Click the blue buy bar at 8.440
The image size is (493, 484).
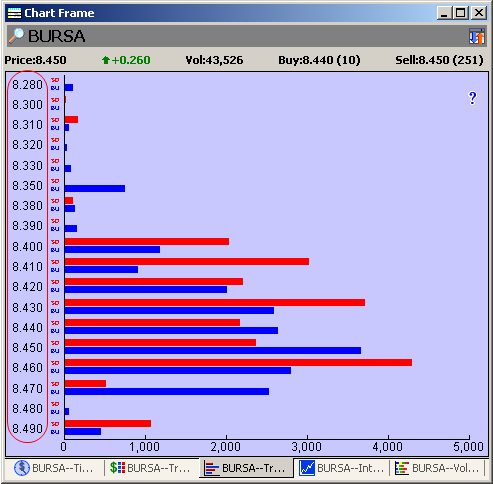[171, 330]
